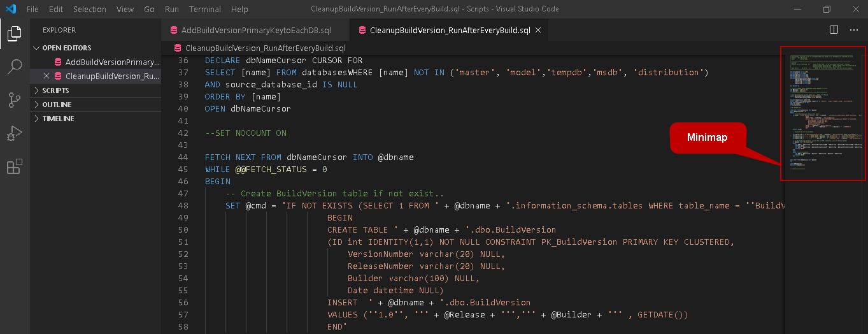Open the Edit menu

pos(56,9)
